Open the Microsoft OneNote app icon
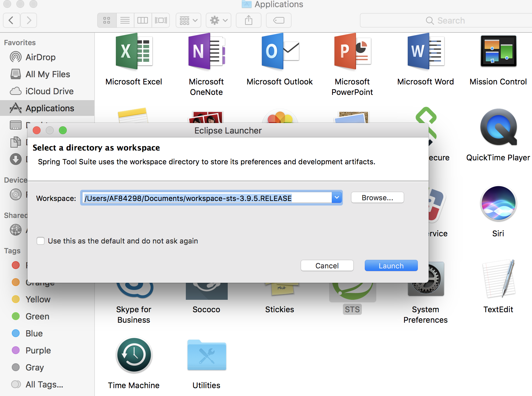 206,52
